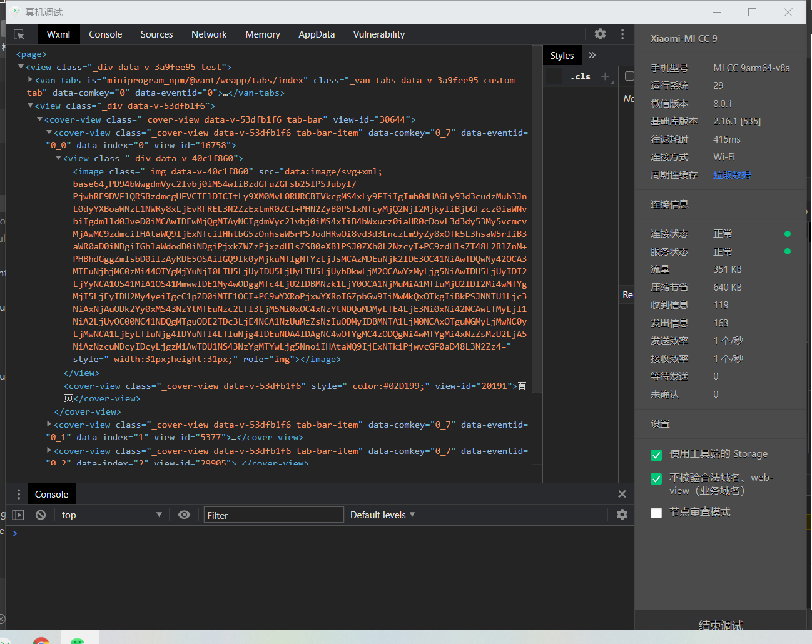Viewport: 812px width, 644px height.
Task: Click the Xiaomi-MI CC 9 device title
Action: tap(684, 38)
